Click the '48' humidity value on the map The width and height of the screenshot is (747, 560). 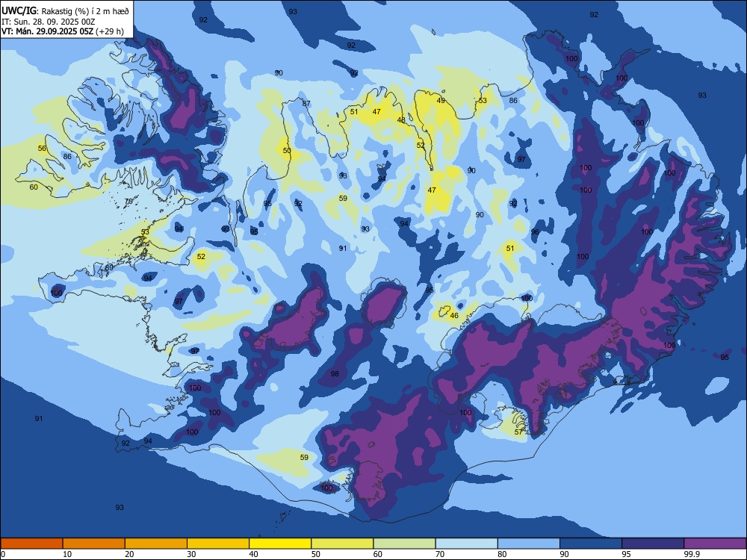pyautogui.click(x=401, y=120)
